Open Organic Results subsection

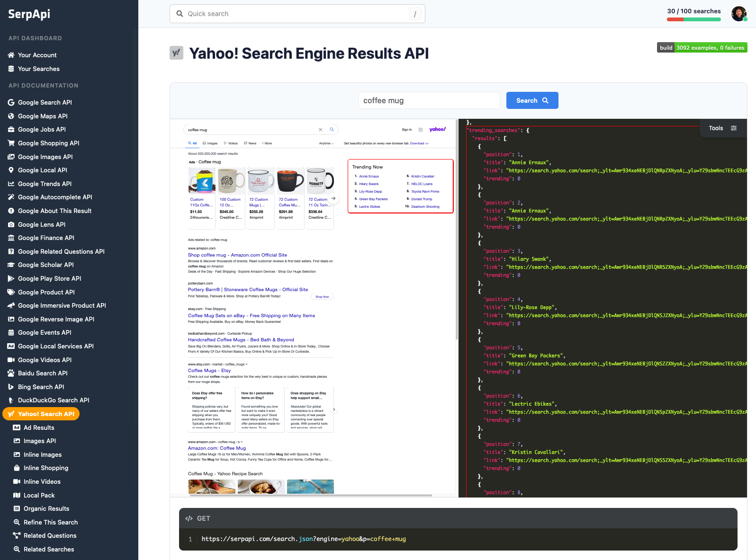pyautogui.click(x=46, y=508)
